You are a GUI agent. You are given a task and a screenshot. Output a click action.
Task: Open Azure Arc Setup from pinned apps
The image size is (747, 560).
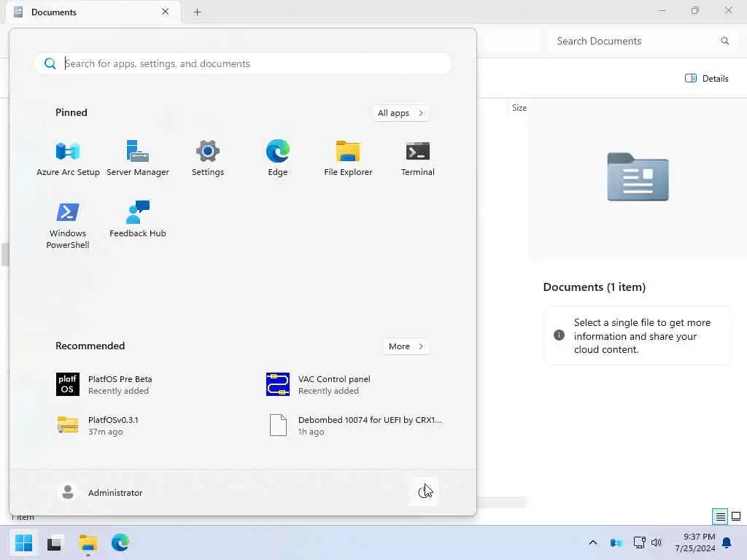(x=68, y=158)
